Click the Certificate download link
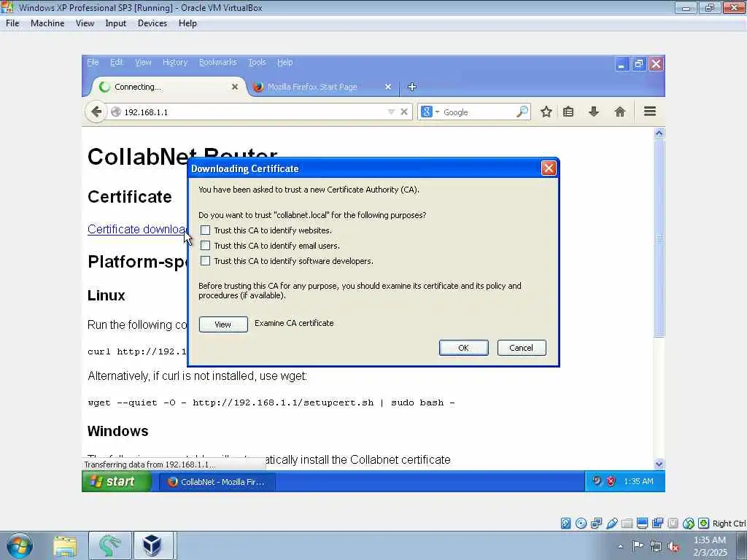The height and width of the screenshot is (560, 747). (x=137, y=229)
